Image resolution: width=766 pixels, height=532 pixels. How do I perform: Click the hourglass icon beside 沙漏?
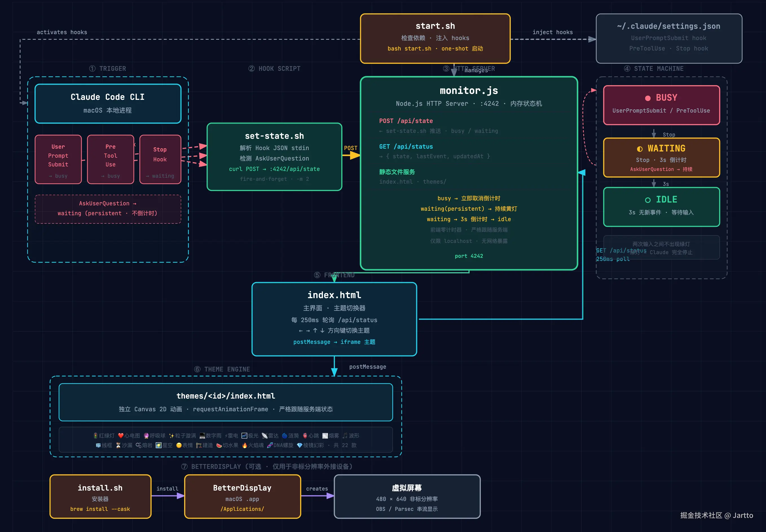[118, 445]
